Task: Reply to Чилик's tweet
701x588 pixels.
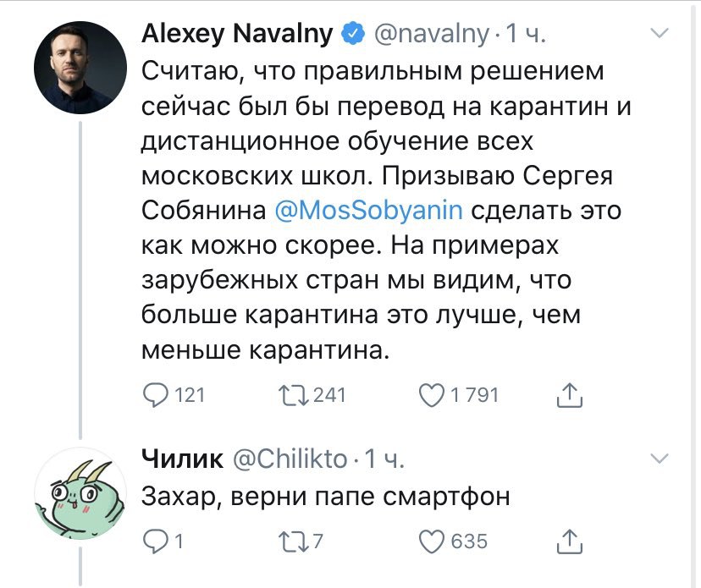Action: click(x=156, y=541)
